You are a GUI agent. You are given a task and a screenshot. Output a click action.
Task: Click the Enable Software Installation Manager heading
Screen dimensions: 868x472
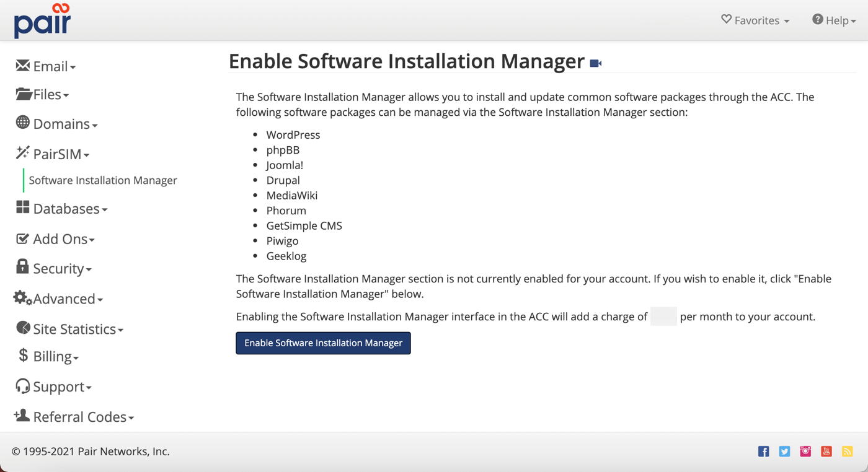point(407,61)
